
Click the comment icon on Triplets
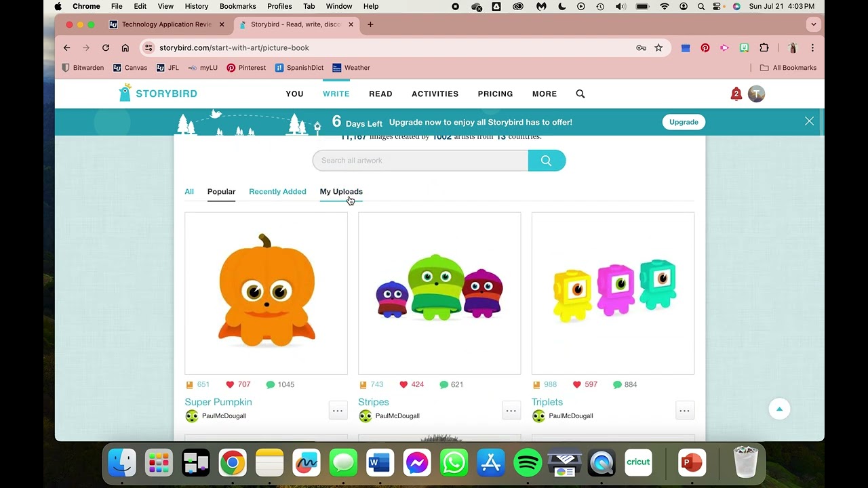pyautogui.click(x=618, y=384)
